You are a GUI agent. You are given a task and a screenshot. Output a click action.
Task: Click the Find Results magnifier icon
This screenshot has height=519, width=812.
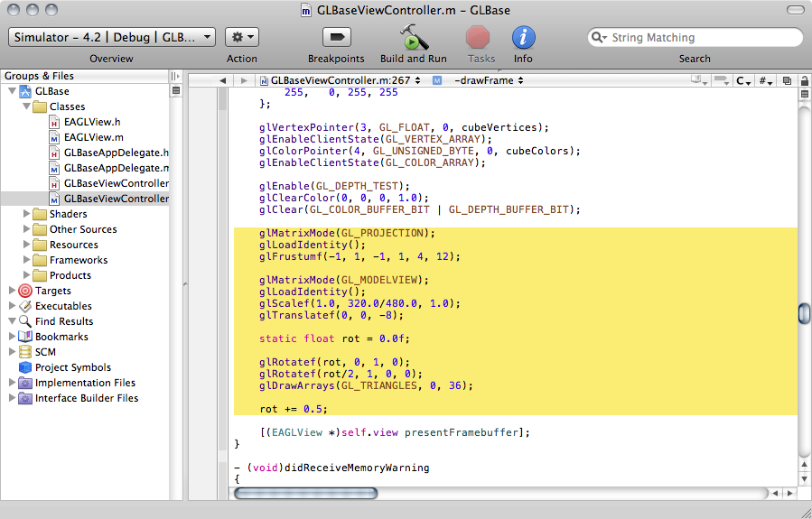click(25, 321)
